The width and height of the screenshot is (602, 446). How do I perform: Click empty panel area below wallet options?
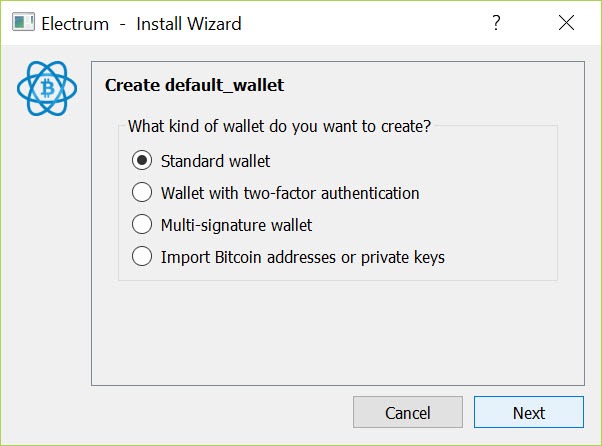coord(338,332)
